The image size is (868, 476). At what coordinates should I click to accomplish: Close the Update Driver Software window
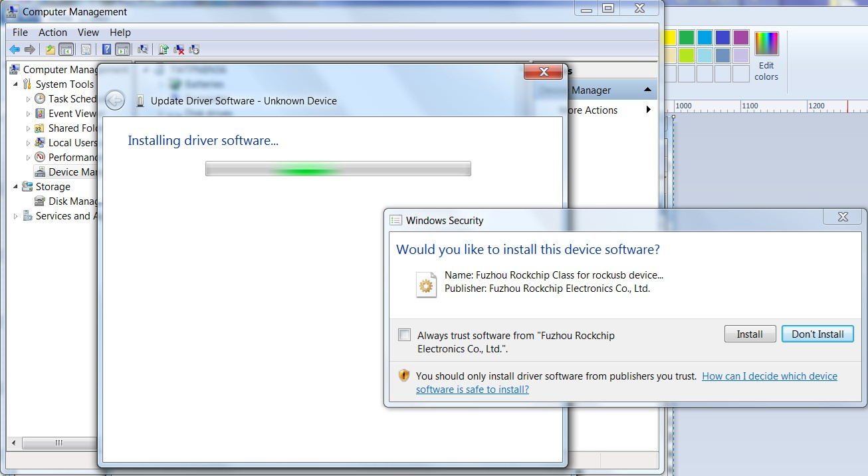click(543, 71)
